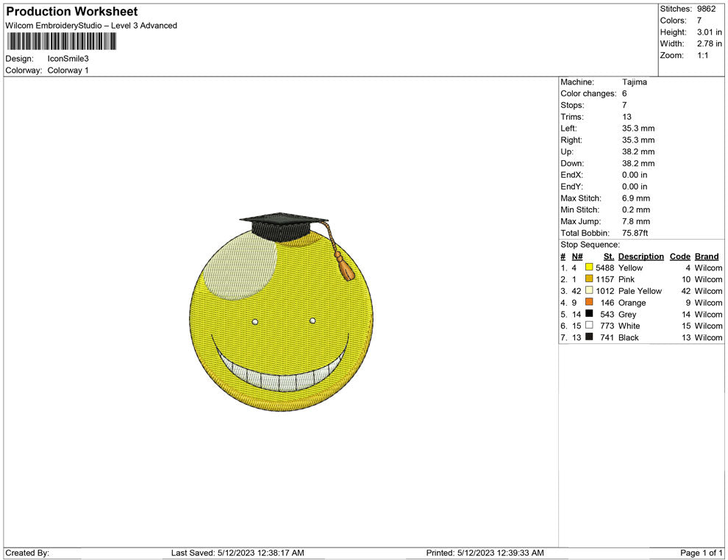Click the Black thread color swatch
The width and height of the screenshot is (728, 560).
(x=589, y=337)
